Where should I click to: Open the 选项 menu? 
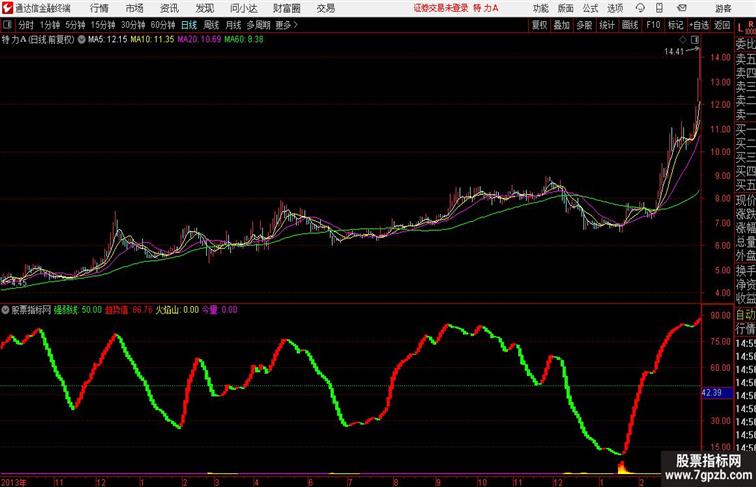(x=615, y=8)
